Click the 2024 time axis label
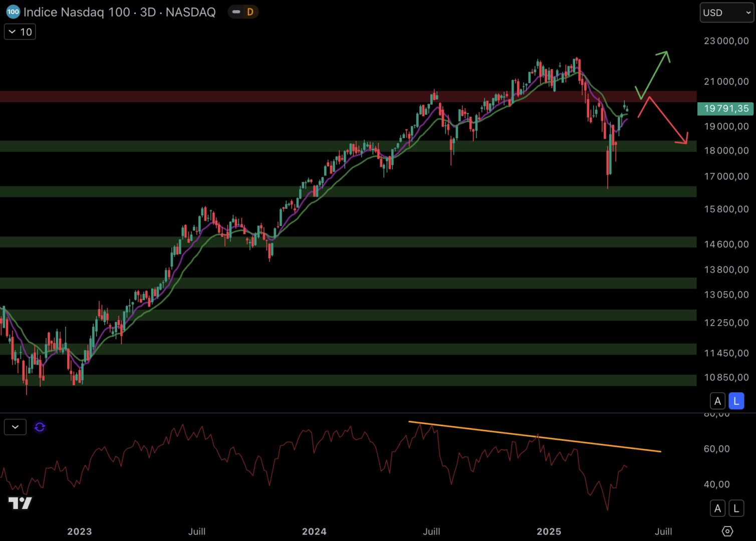The height and width of the screenshot is (541, 756). pos(314,531)
